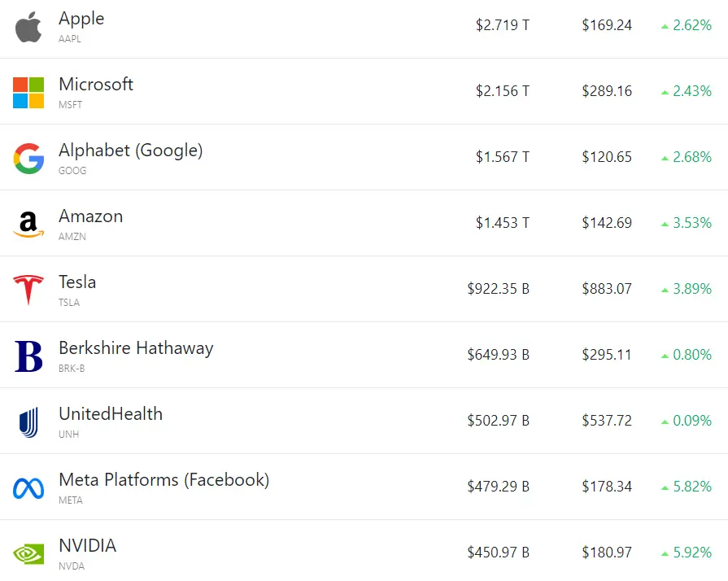Click the Microsoft four-square logo
728x581 pixels.
click(x=28, y=93)
